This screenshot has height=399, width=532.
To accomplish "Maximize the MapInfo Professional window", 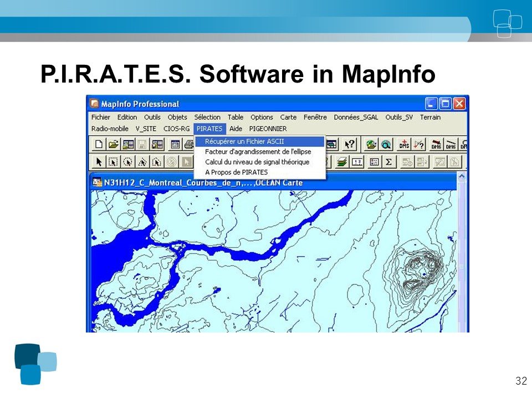I will 445,104.
